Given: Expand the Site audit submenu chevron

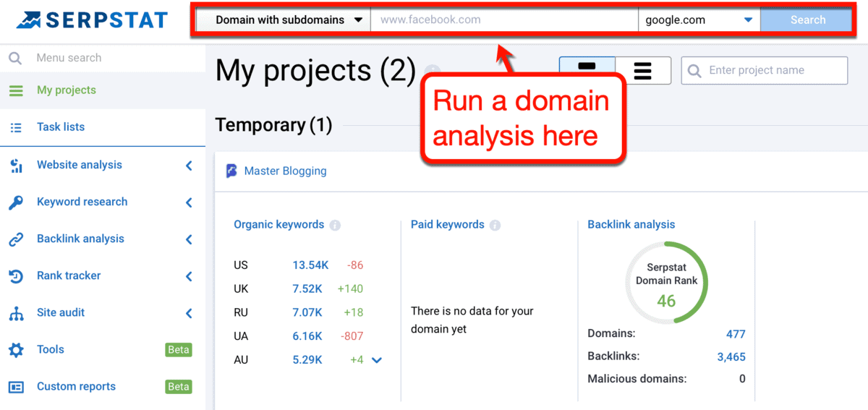Looking at the screenshot, I should [190, 313].
